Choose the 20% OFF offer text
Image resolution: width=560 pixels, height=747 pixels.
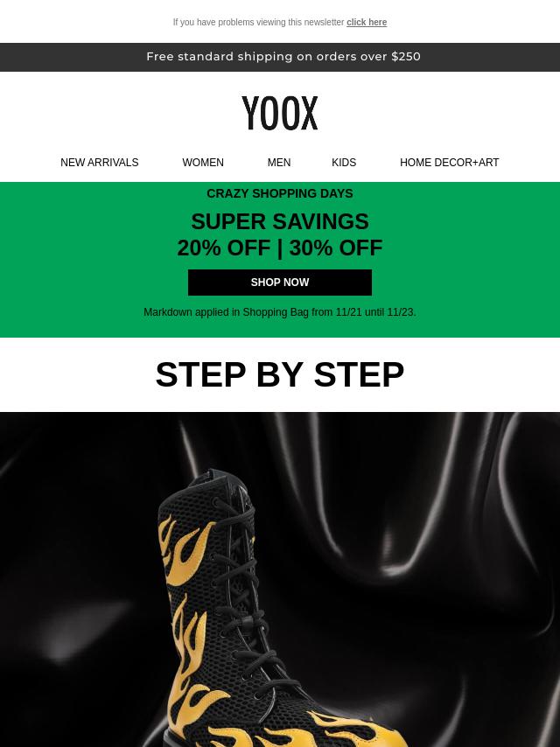coord(223,248)
